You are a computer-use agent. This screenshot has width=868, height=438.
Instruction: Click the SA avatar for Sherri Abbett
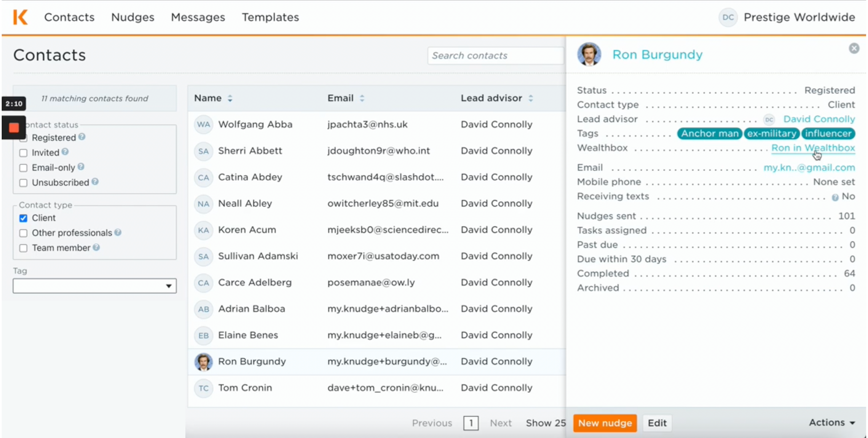(x=204, y=151)
